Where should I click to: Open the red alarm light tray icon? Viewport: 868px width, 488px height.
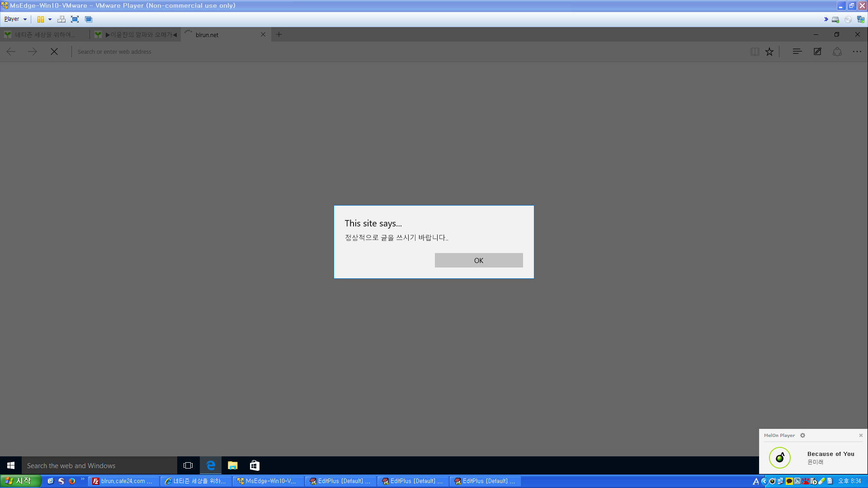click(806, 481)
